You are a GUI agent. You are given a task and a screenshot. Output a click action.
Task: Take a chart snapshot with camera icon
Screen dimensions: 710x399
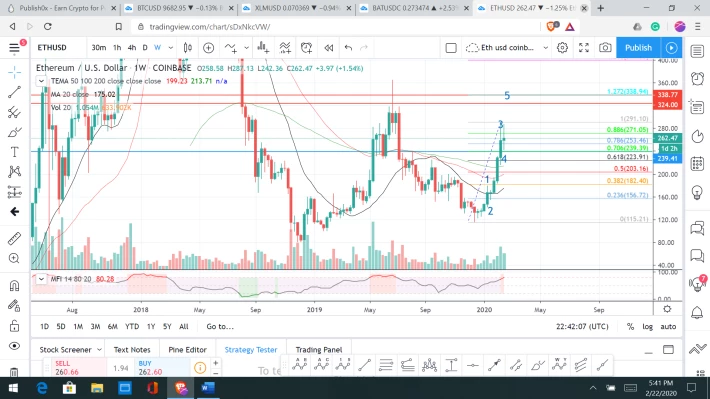(x=605, y=48)
